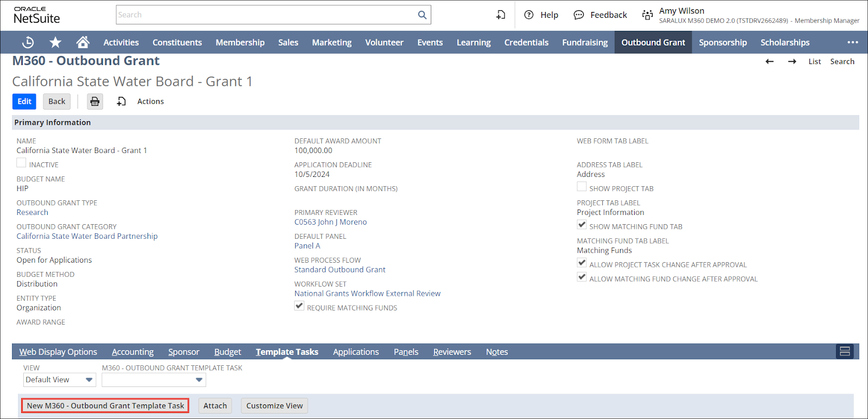The width and height of the screenshot is (868, 419).
Task: Open the more menu ellipsis icon
Action: pos(852,42)
